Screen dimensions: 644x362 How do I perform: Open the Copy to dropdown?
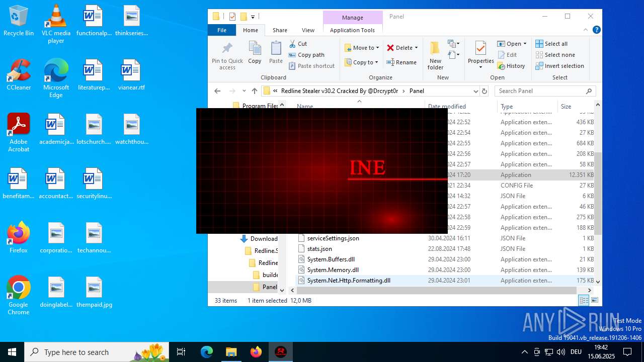[x=362, y=62]
